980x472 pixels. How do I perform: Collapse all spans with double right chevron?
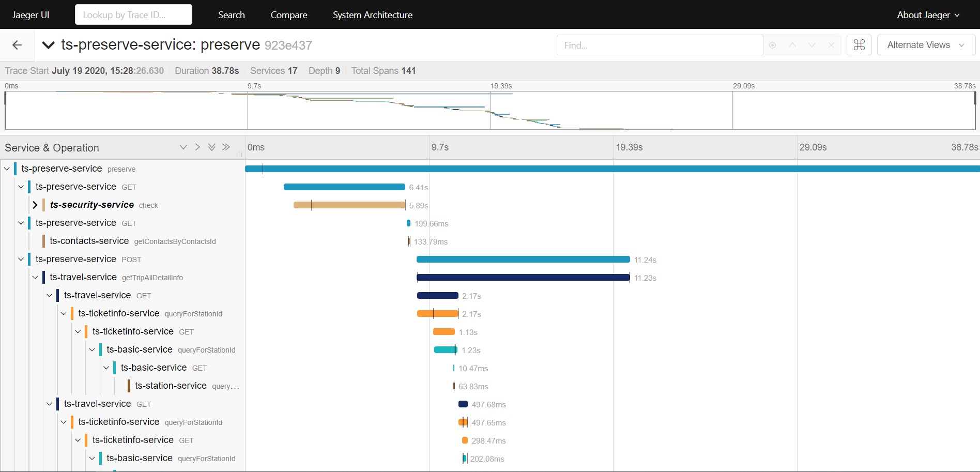pyautogui.click(x=226, y=147)
